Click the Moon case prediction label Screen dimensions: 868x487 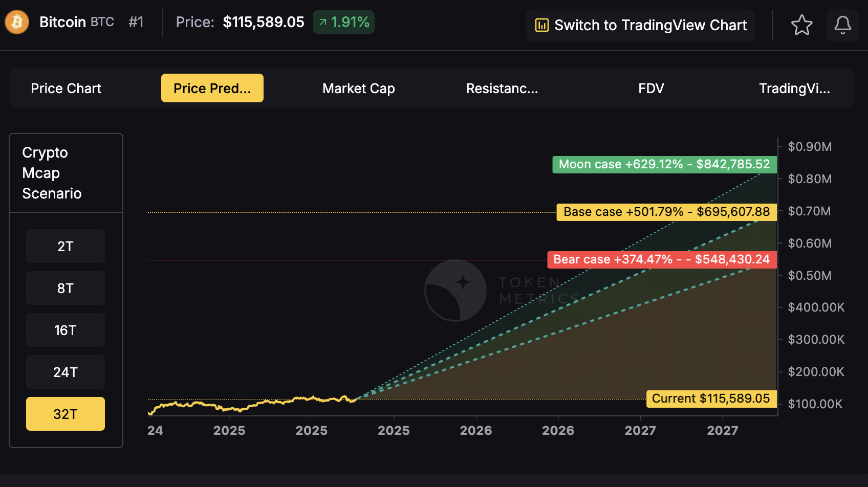[664, 164]
